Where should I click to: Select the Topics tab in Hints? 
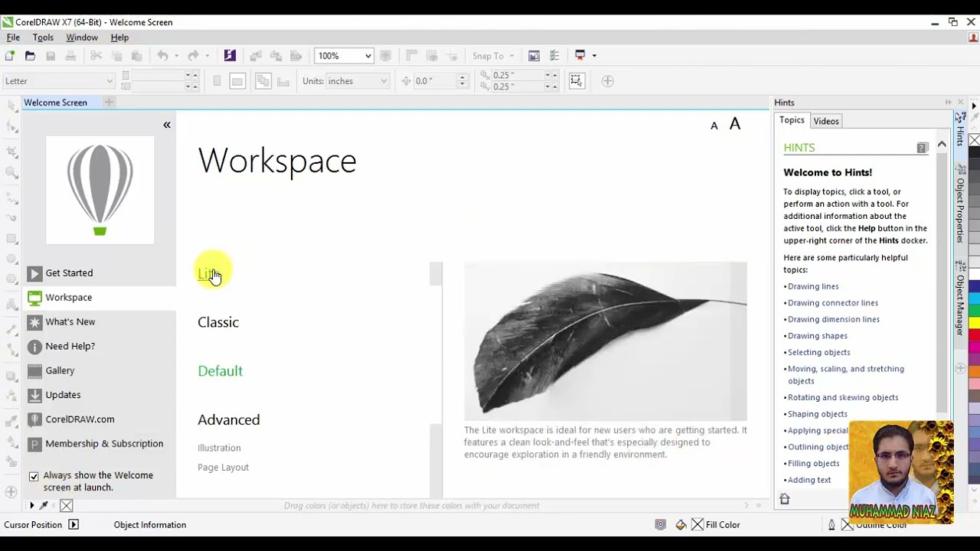pyautogui.click(x=792, y=120)
